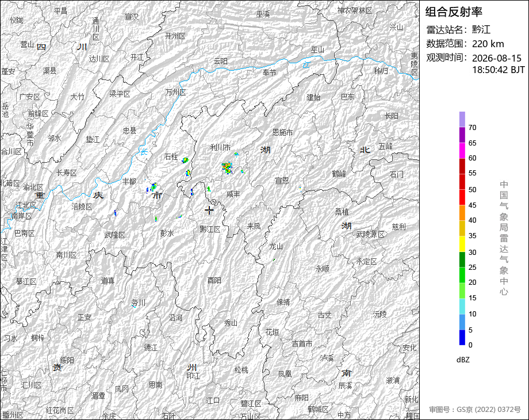Click the 涪陵区 district label
529x420 pixels.
click(x=82, y=207)
